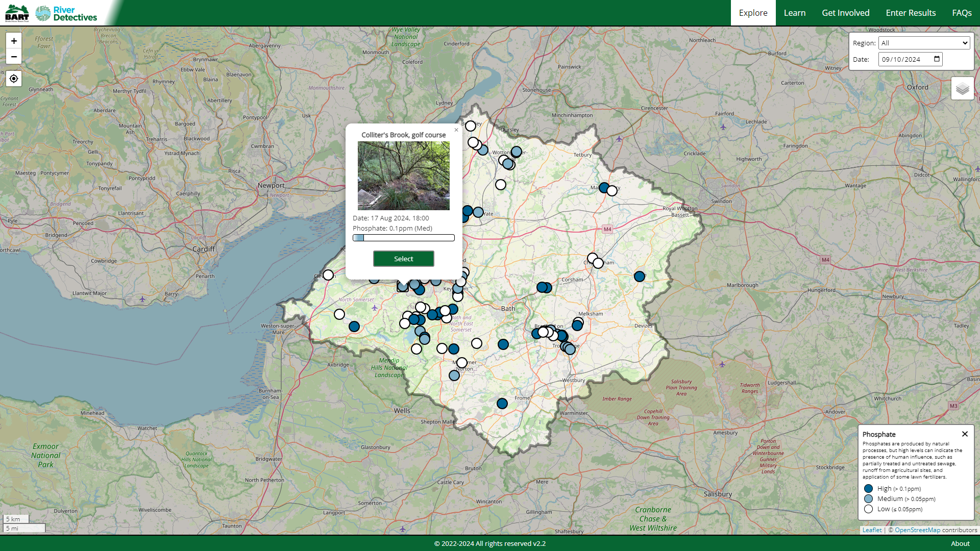Image resolution: width=980 pixels, height=551 pixels.
Task: Close the Phosphate legend panel
Action: pyautogui.click(x=965, y=434)
